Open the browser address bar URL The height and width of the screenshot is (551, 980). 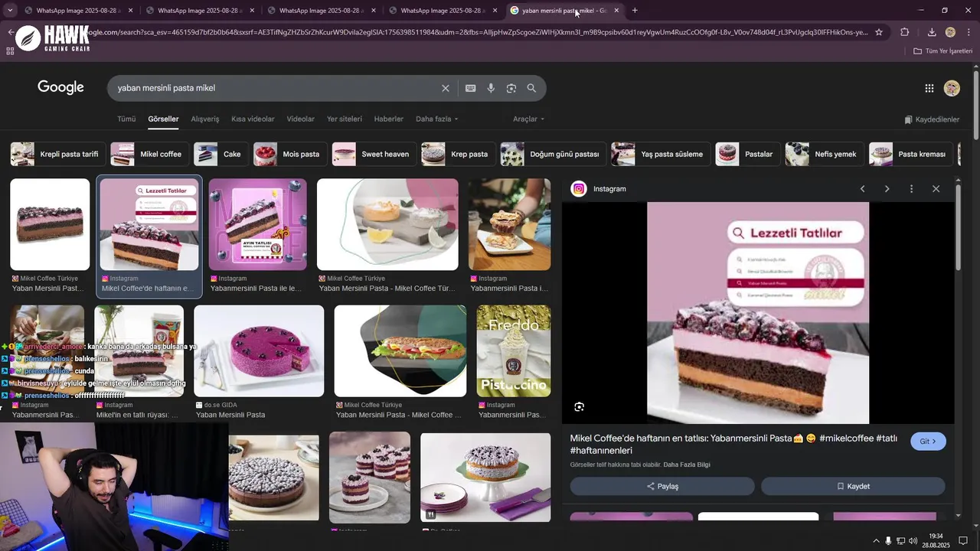[x=475, y=32]
